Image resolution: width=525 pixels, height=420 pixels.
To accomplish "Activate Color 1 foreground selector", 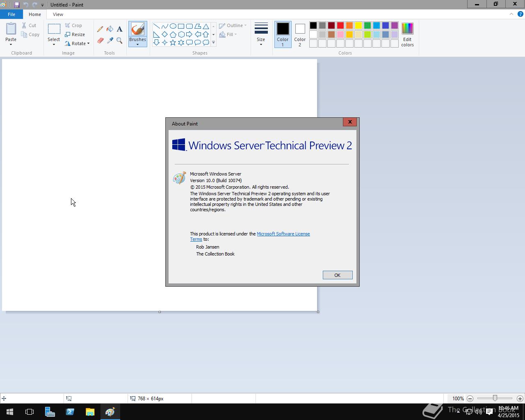I will coord(283,34).
